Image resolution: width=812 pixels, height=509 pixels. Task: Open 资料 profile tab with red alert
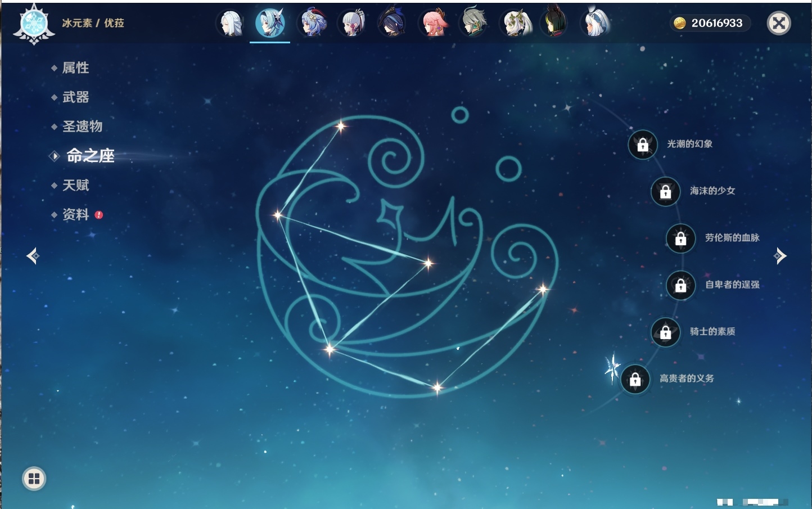[75, 215]
